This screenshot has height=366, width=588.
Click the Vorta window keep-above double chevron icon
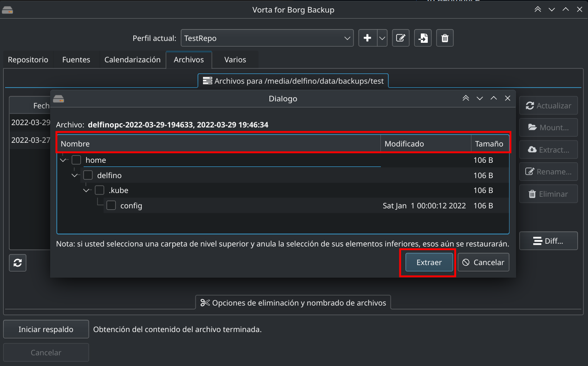tap(538, 9)
